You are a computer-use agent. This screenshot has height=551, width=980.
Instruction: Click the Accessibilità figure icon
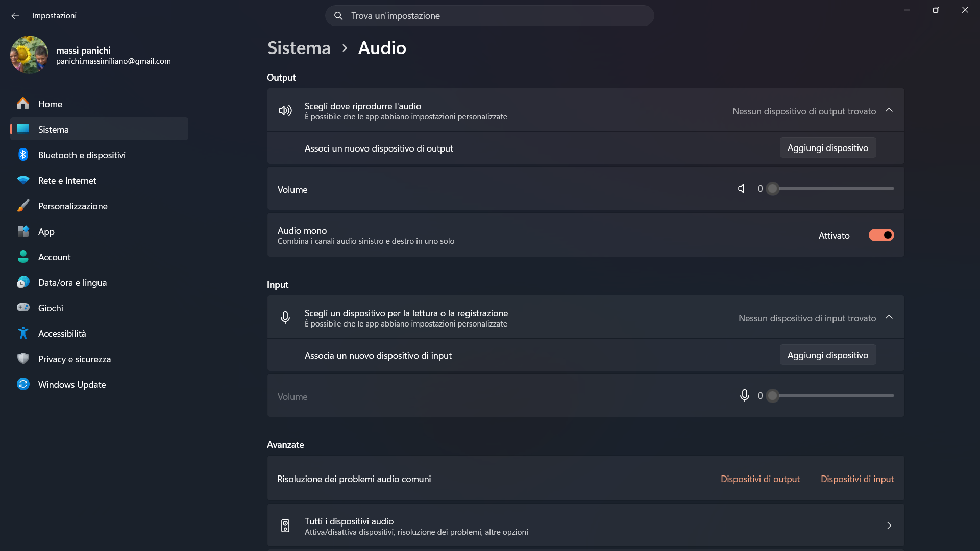click(x=23, y=333)
